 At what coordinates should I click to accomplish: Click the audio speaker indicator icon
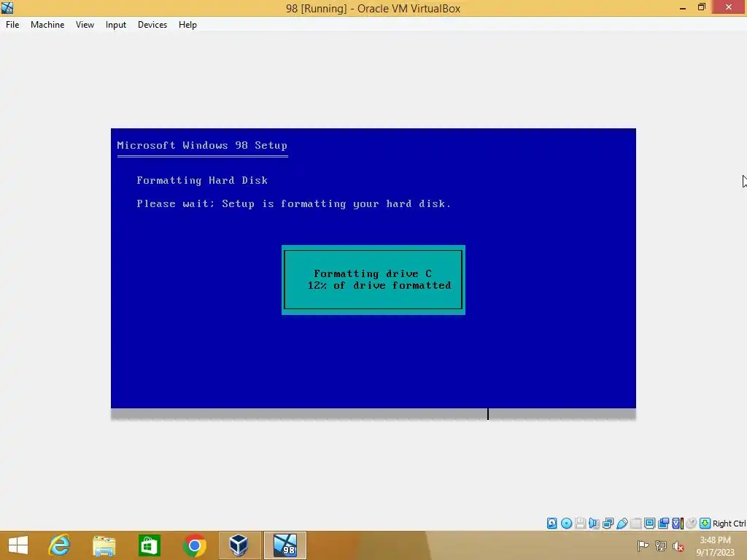594,524
